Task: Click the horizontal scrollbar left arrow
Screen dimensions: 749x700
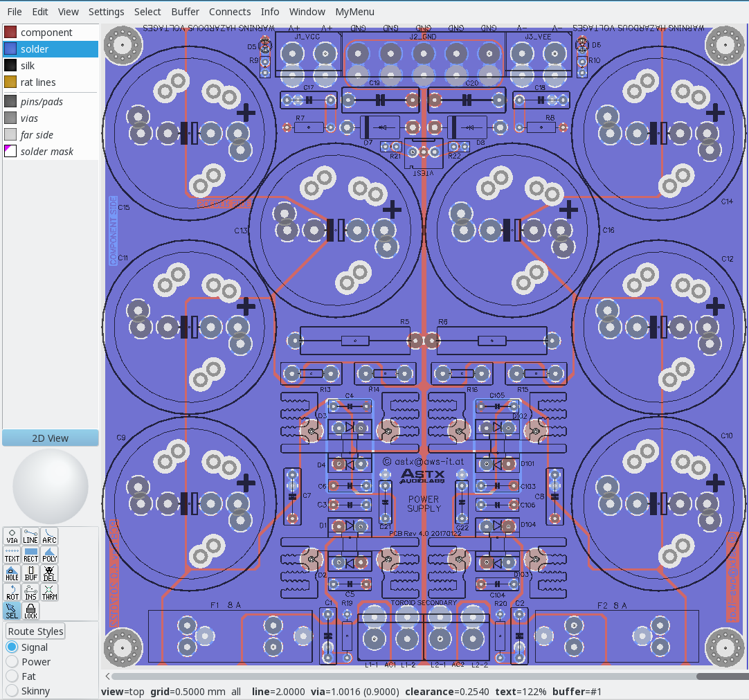Action: (x=107, y=676)
